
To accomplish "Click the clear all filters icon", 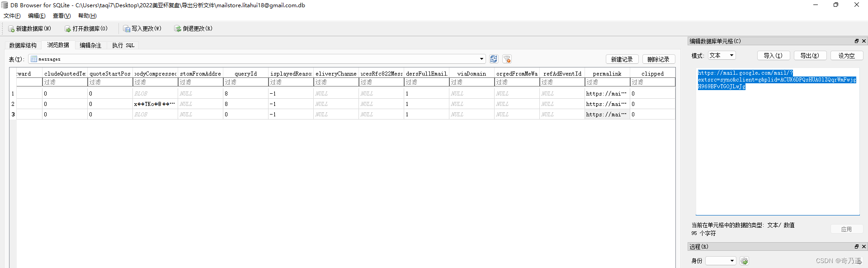I will (x=507, y=59).
